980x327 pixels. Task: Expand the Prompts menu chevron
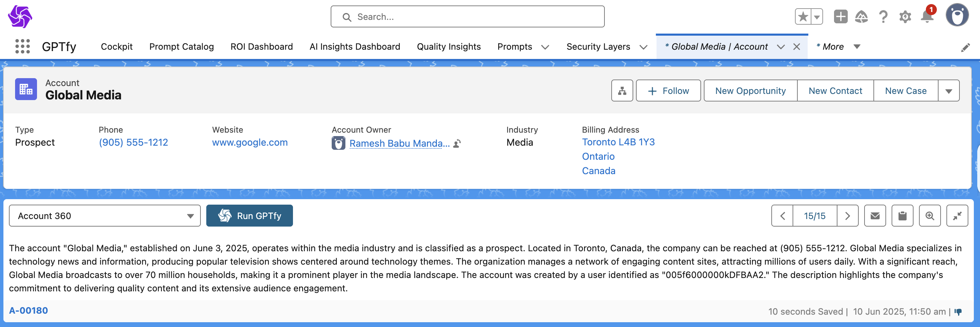pos(545,47)
